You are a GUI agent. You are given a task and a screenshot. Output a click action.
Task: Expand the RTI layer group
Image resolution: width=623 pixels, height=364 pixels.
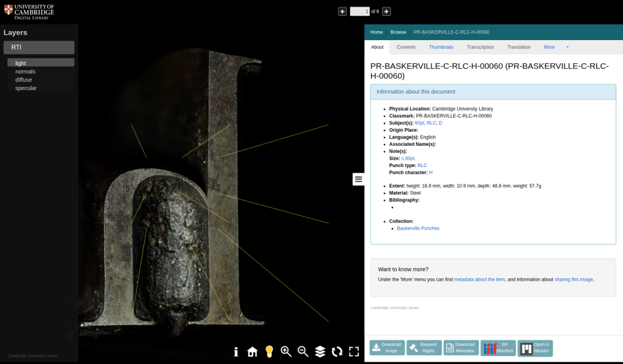click(x=39, y=47)
